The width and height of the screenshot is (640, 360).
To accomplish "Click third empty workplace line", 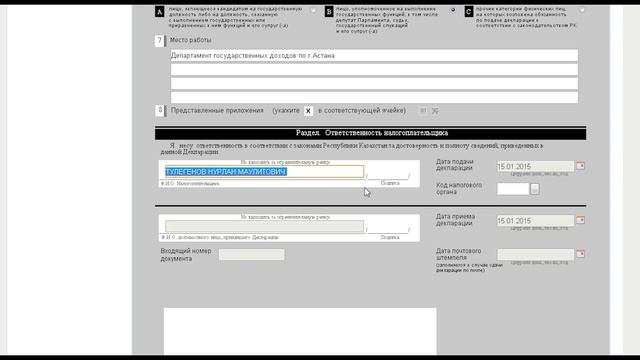I will click(374, 83).
